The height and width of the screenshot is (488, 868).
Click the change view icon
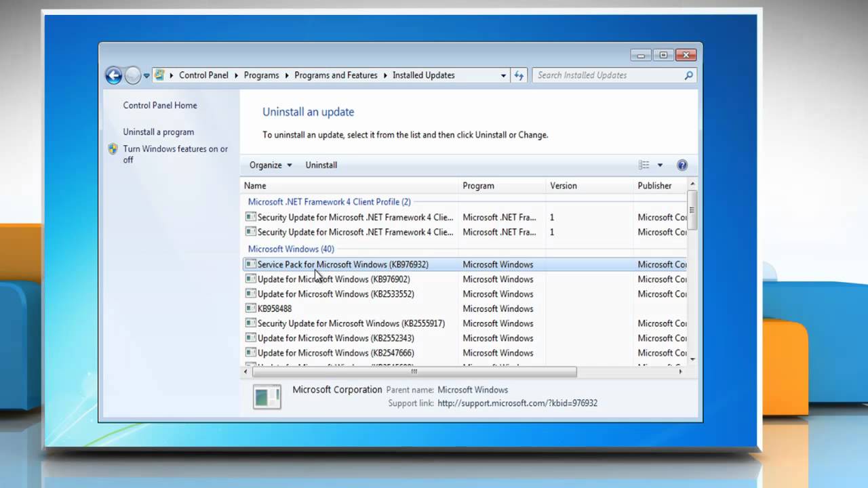644,165
